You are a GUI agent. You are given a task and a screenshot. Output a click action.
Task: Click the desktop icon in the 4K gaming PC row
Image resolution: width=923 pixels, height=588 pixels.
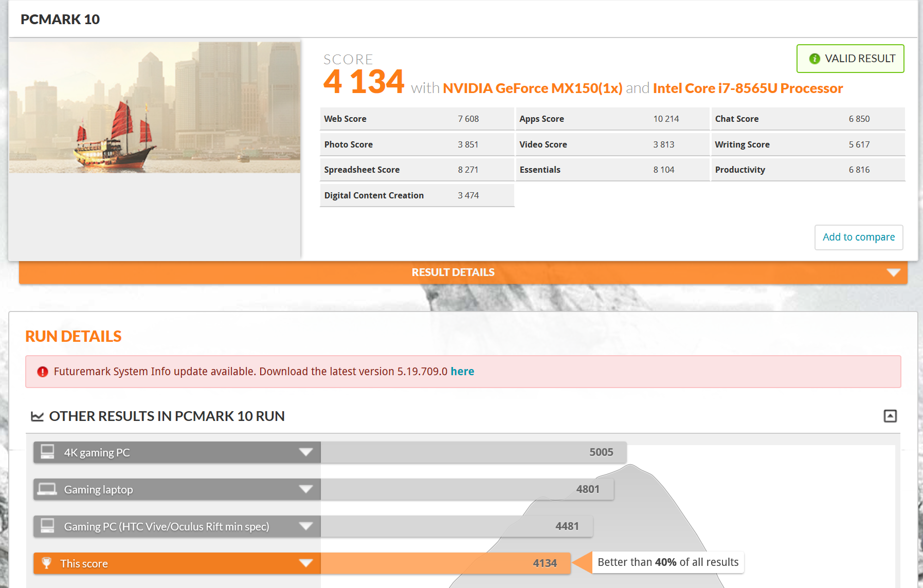(x=47, y=452)
